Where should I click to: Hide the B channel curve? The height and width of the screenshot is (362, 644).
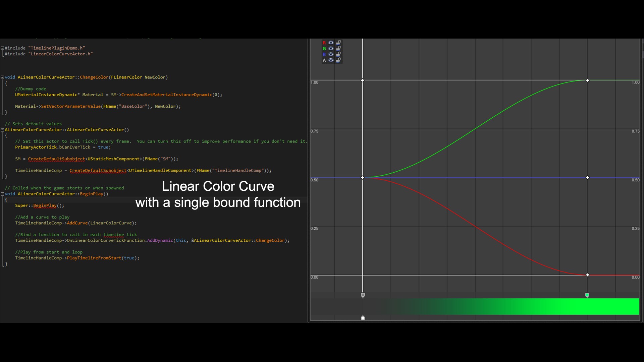point(331,54)
